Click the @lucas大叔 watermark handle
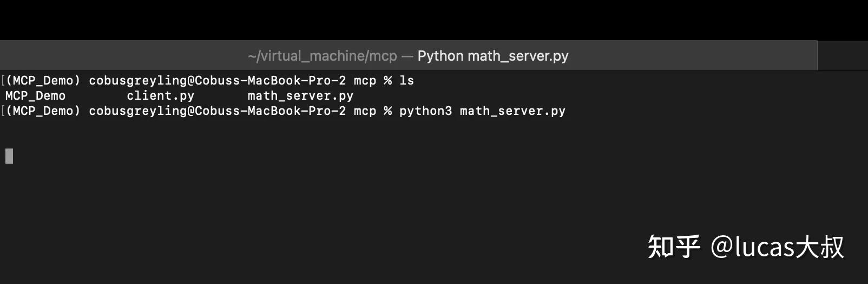The width and height of the screenshot is (868, 284). (777, 247)
